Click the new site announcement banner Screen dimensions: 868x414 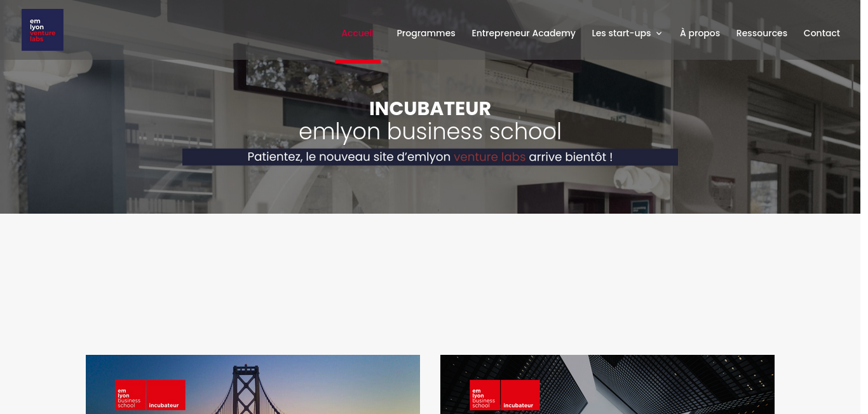coord(430,157)
